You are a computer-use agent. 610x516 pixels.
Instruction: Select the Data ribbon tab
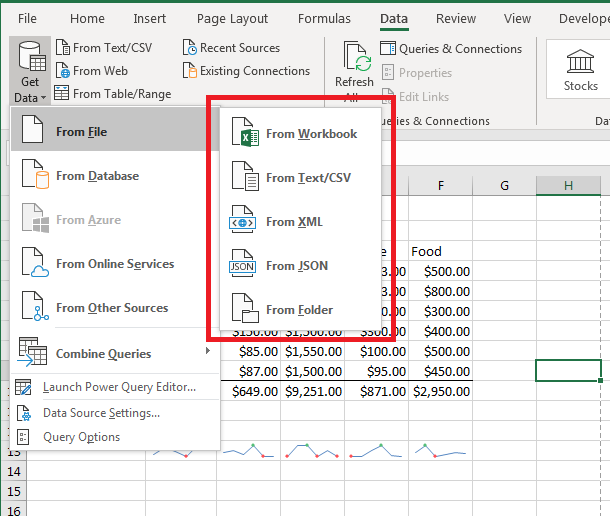click(394, 18)
